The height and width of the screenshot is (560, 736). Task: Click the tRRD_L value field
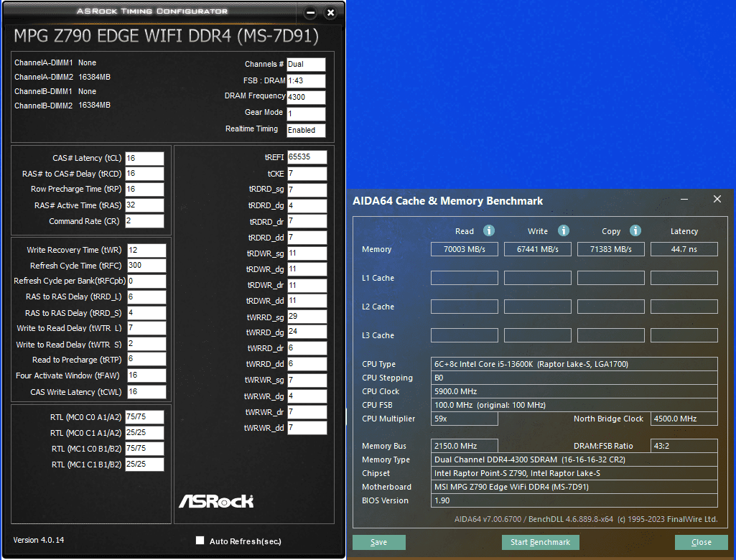[146, 297]
